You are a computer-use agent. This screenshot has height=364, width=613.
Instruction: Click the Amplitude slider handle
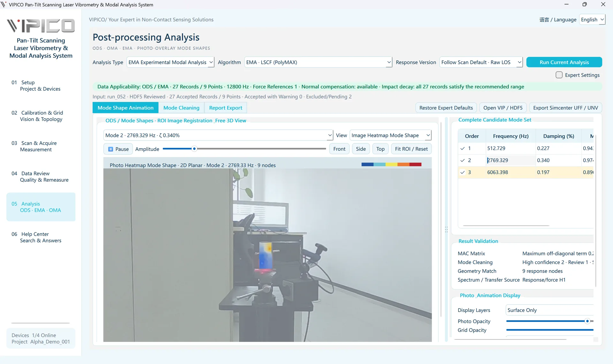pos(194,149)
